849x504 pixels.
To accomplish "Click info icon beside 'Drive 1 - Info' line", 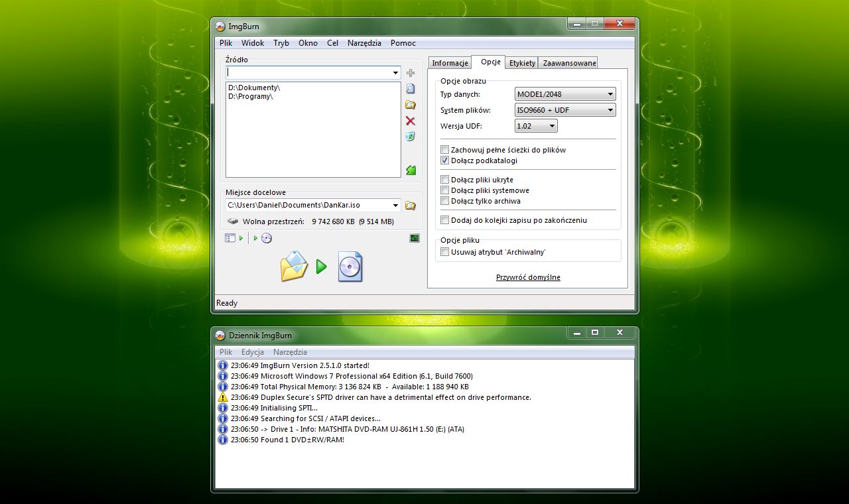I will pyautogui.click(x=223, y=429).
